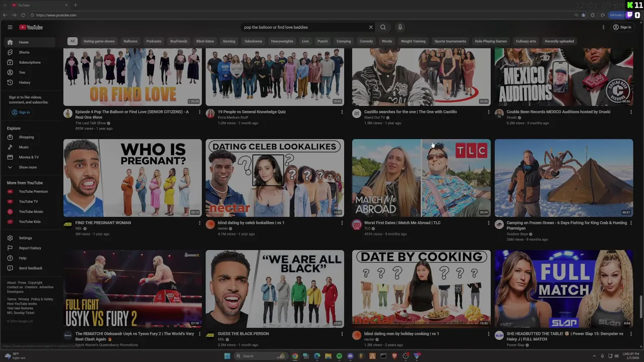Image resolution: width=644 pixels, height=362 pixels.
Task: Click the YouTube logo
Action: click(x=31, y=27)
